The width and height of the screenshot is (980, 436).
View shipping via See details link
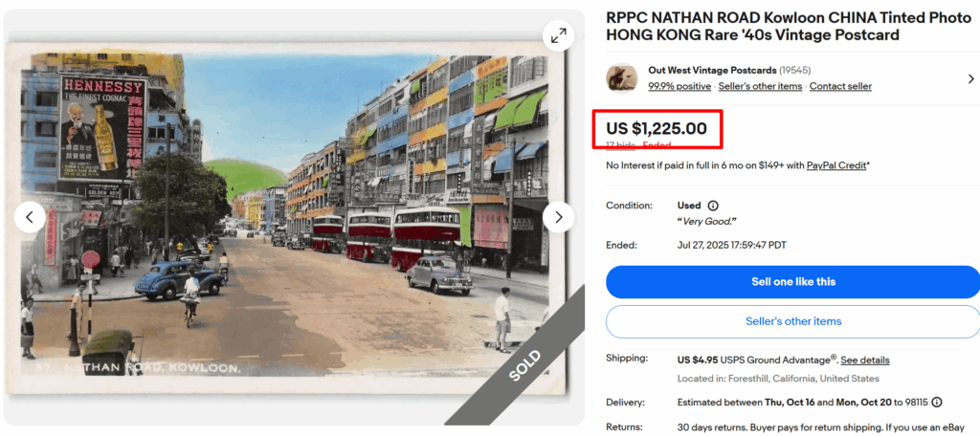865,360
